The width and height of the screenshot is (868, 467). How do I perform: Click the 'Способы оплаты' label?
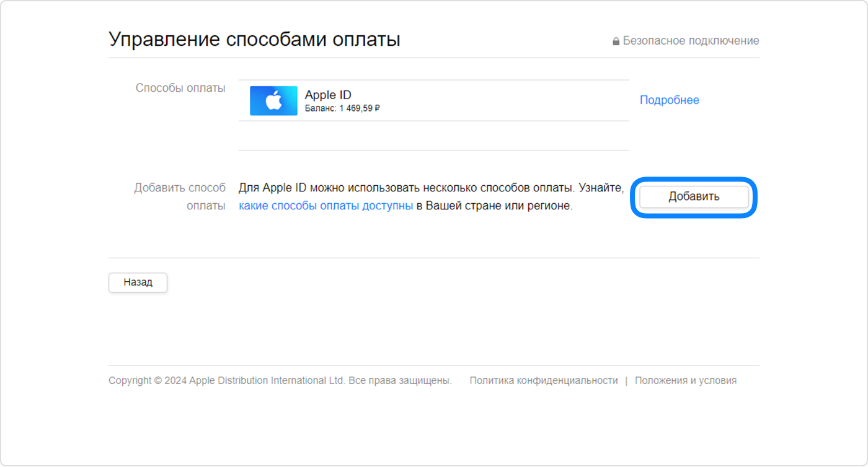point(180,88)
